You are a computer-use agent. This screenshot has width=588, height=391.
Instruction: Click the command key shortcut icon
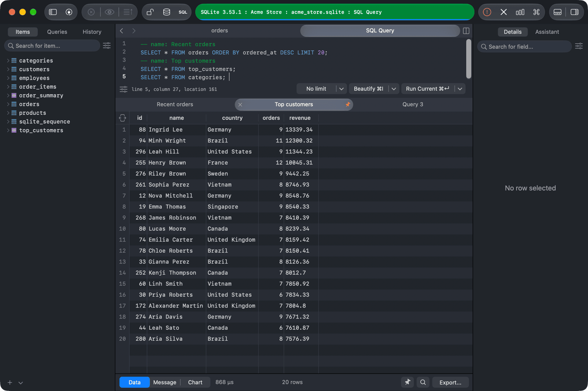(x=537, y=12)
